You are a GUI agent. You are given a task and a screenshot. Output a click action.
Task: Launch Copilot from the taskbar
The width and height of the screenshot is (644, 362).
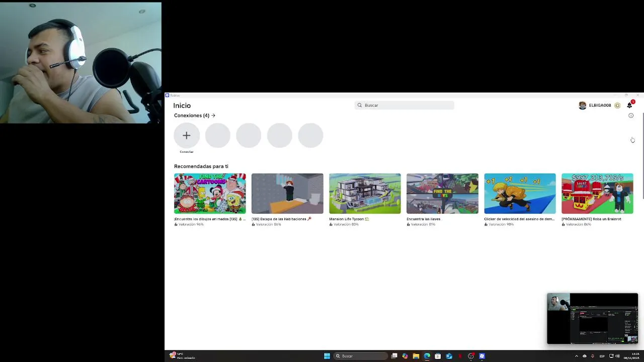pyautogui.click(x=405, y=356)
